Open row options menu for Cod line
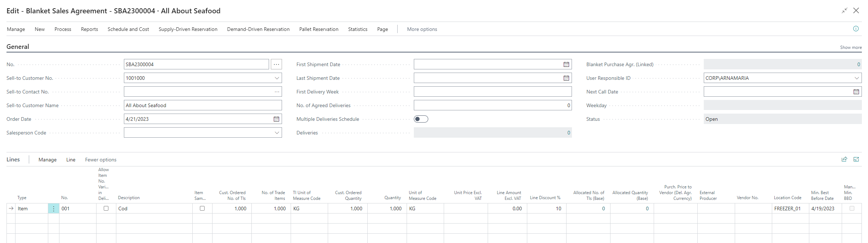 click(x=54, y=208)
